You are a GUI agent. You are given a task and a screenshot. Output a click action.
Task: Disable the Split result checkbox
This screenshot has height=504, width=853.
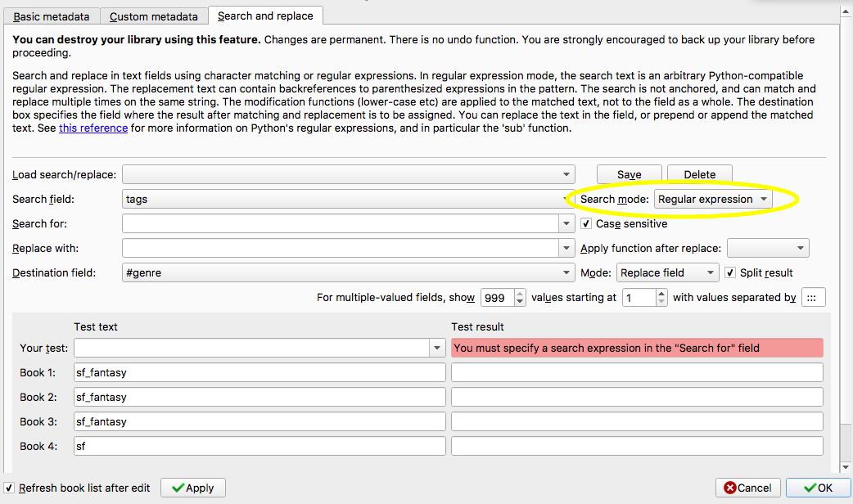(x=731, y=272)
